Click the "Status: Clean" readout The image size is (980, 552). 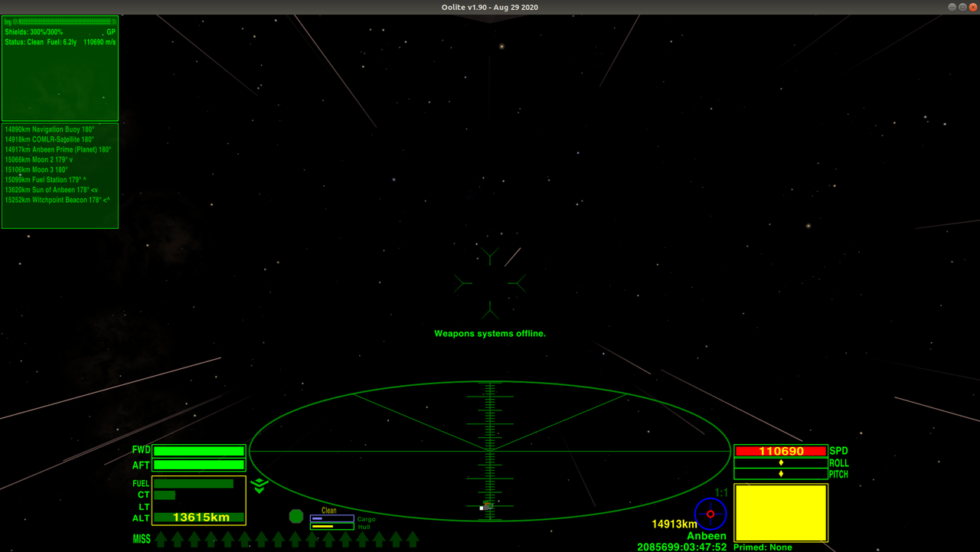click(x=24, y=42)
